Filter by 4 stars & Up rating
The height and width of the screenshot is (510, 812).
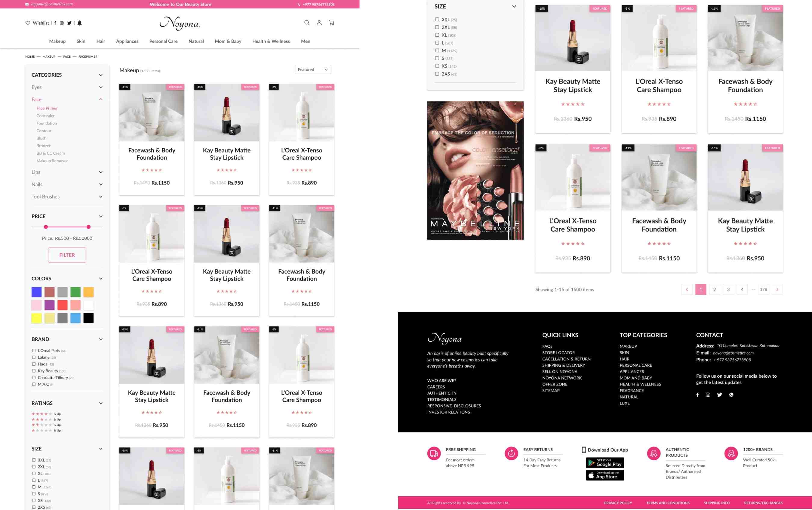[46, 414]
